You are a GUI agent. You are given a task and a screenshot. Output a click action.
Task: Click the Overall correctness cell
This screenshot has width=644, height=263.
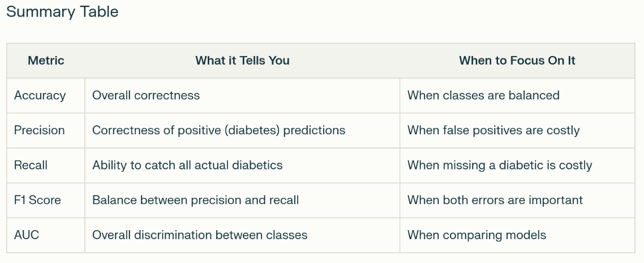146,95
